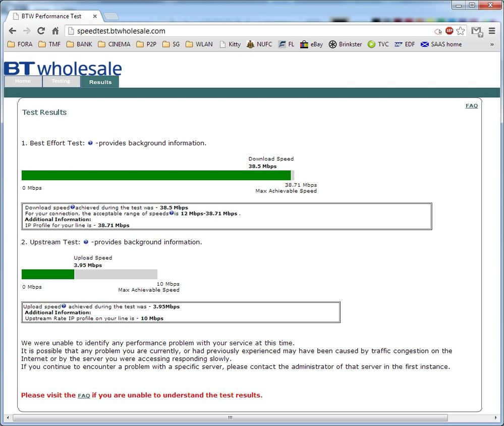Click the green upload speed bar

48,274
